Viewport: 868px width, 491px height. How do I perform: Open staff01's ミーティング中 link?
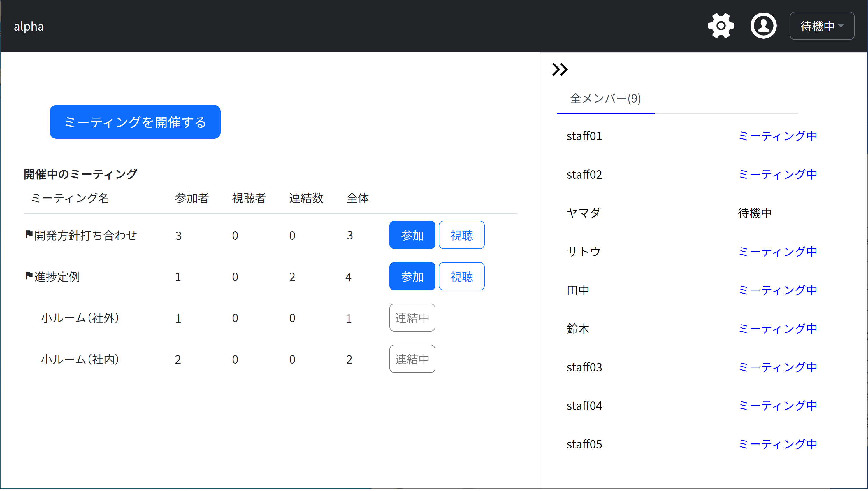pos(777,136)
